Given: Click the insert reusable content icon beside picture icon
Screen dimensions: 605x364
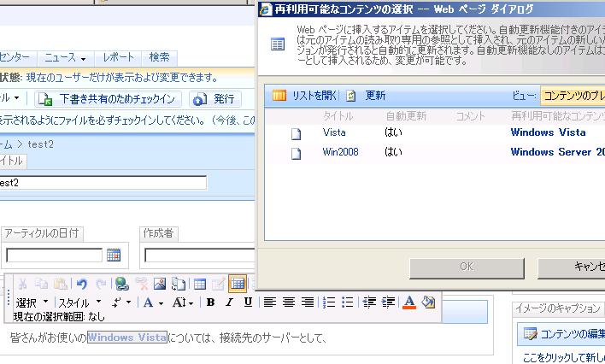Looking at the screenshot, I should coord(179,284).
